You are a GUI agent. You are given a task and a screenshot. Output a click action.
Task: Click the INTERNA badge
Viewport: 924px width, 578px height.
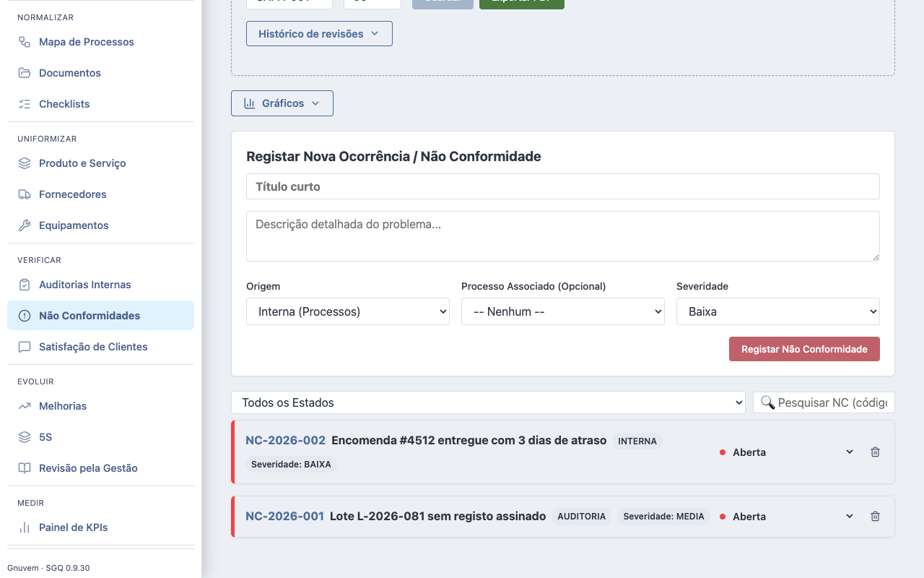[637, 441]
